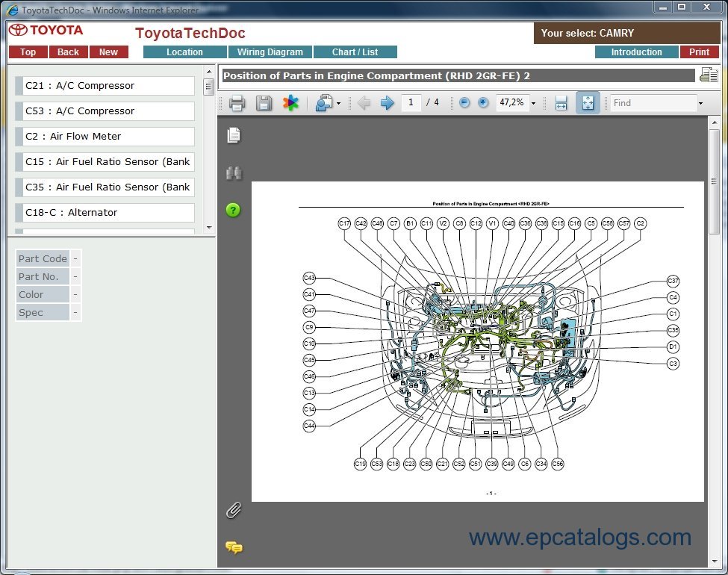The width and height of the screenshot is (728, 575).
Task: Select C53 : A/C Compressor in the list
Action: click(x=105, y=111)
